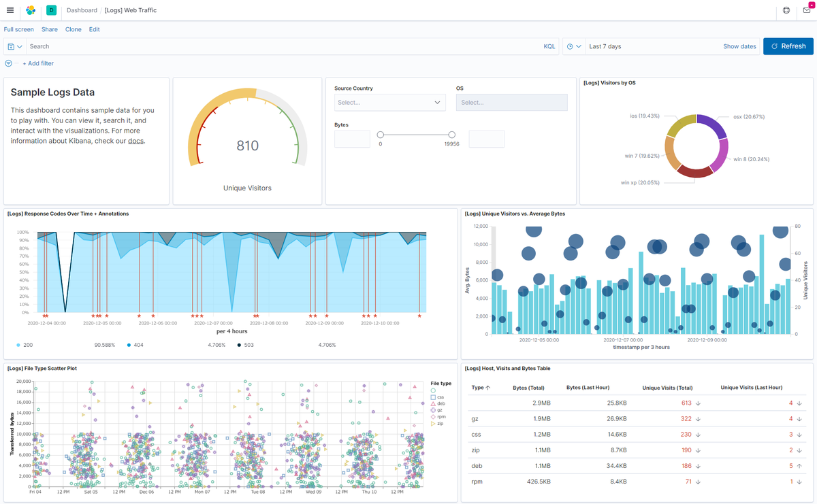
Task: Click the KQL search input field
Action: click(283, 46)
